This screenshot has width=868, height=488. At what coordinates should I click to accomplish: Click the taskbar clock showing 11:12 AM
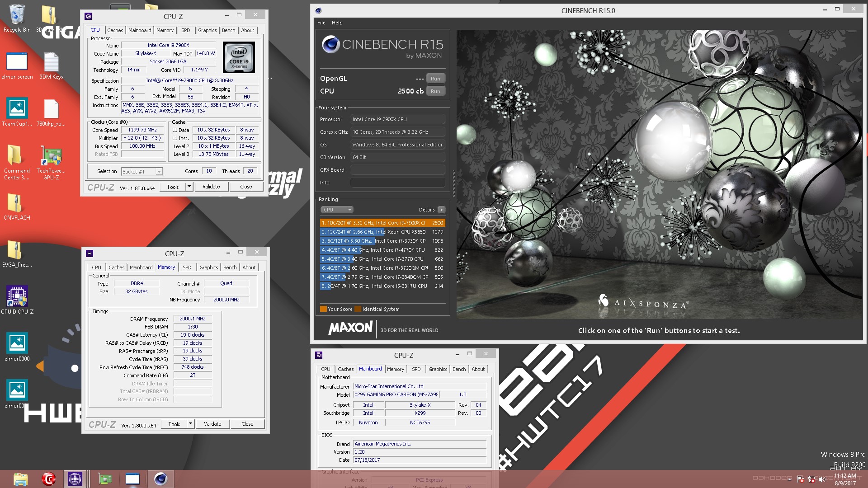pyautogui.click(x=845, y=479)
